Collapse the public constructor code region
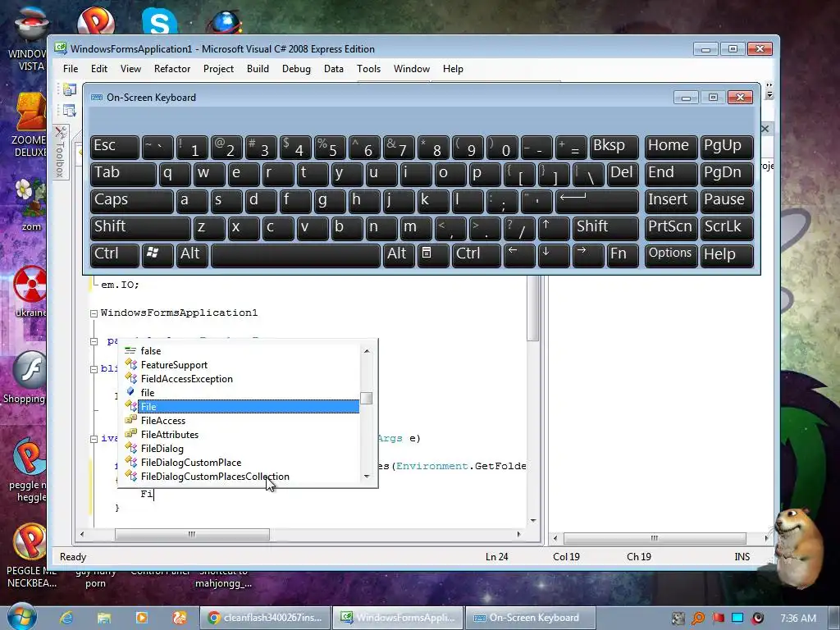 coord(94,369)
